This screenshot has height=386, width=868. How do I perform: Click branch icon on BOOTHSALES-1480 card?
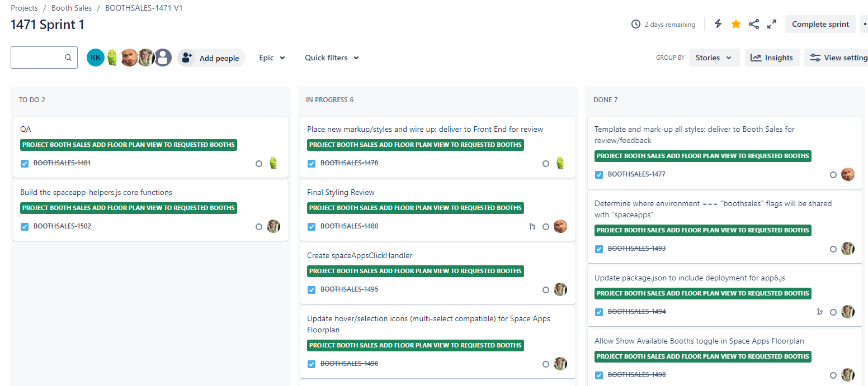(532, 227)
